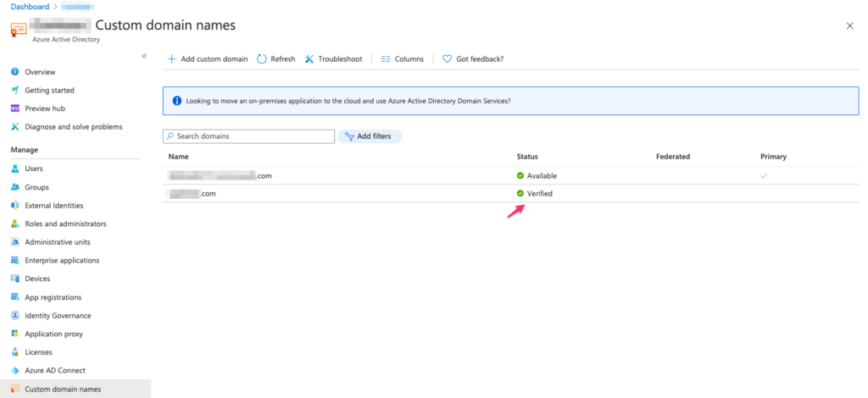Image resolution: width=868 pixels, height=398 pixels.
Task: Click the Diagnose and solve problems wrench icon
Action: 15,126
